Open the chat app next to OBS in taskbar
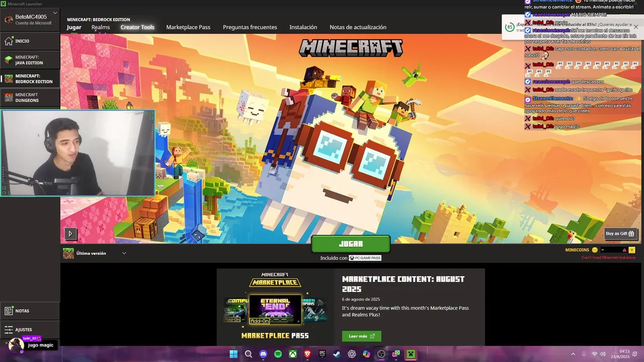 point(396,354)
